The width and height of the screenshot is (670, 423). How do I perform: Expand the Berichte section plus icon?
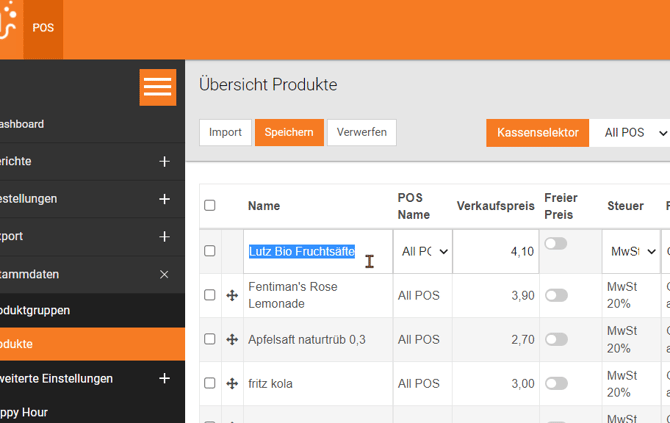164,161
